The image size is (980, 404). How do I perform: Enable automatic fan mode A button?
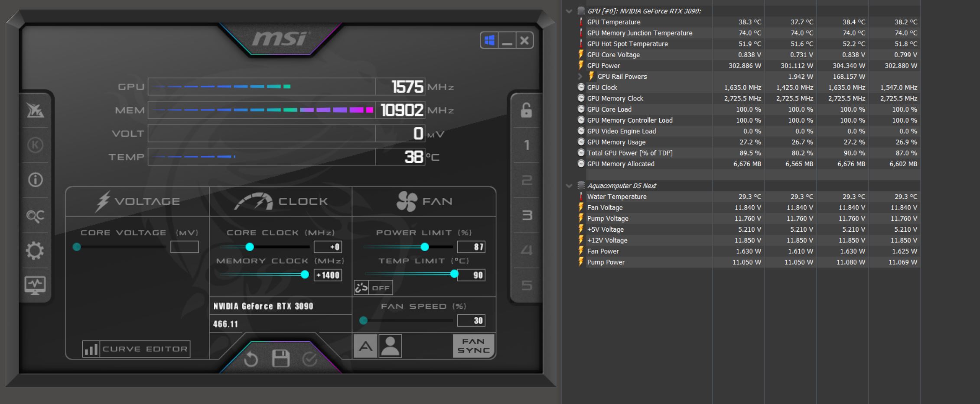(x=365, y=346)
